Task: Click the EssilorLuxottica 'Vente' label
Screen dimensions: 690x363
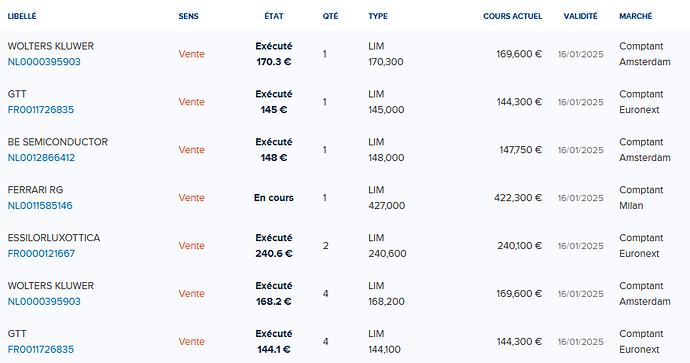Action: 191,246
